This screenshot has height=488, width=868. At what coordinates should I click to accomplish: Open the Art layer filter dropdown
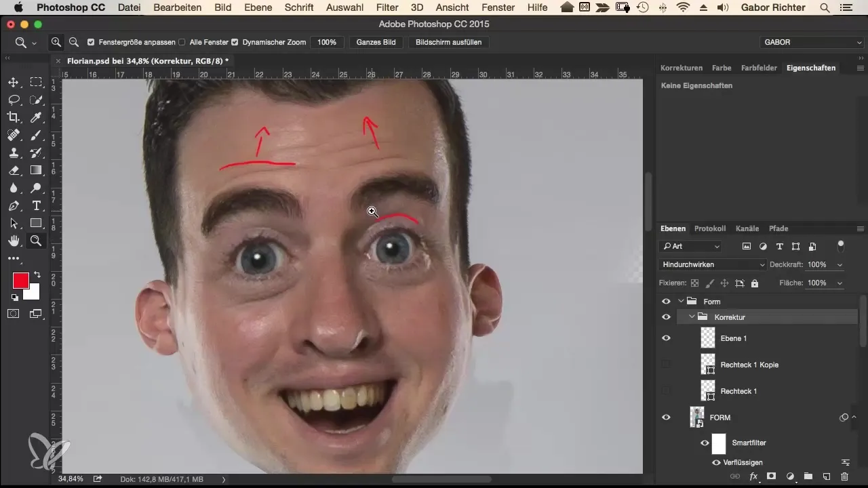click(690, 246)
